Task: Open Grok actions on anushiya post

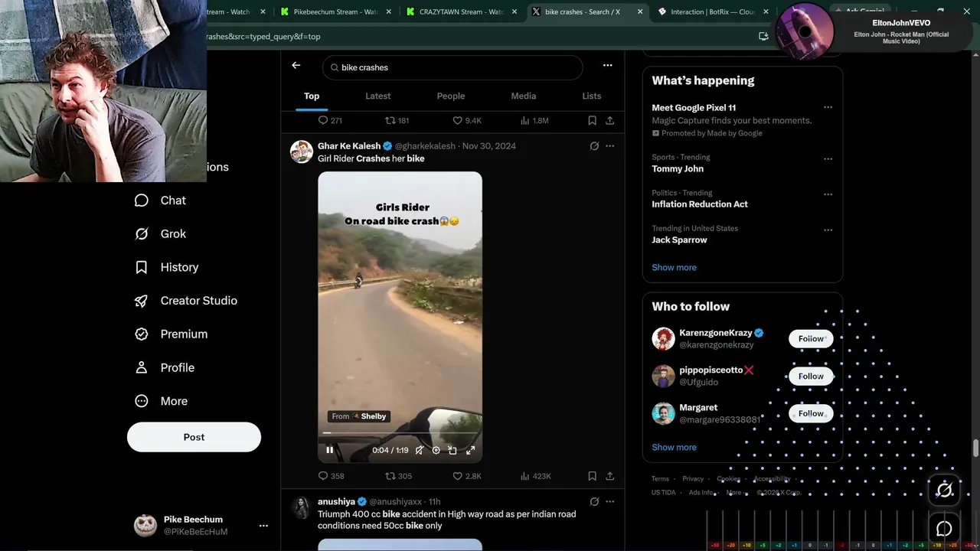Action: (x=594, y=501)
